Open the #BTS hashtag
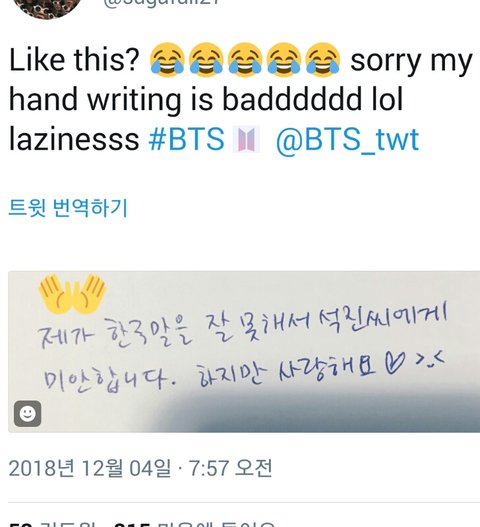Viewport: 480px width, 527px height. click(187, 139)
